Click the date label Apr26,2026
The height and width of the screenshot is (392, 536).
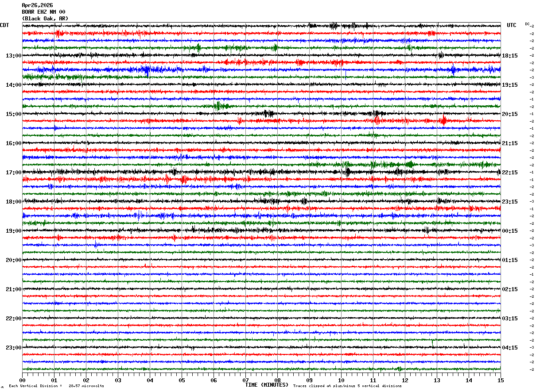(37, 5)
